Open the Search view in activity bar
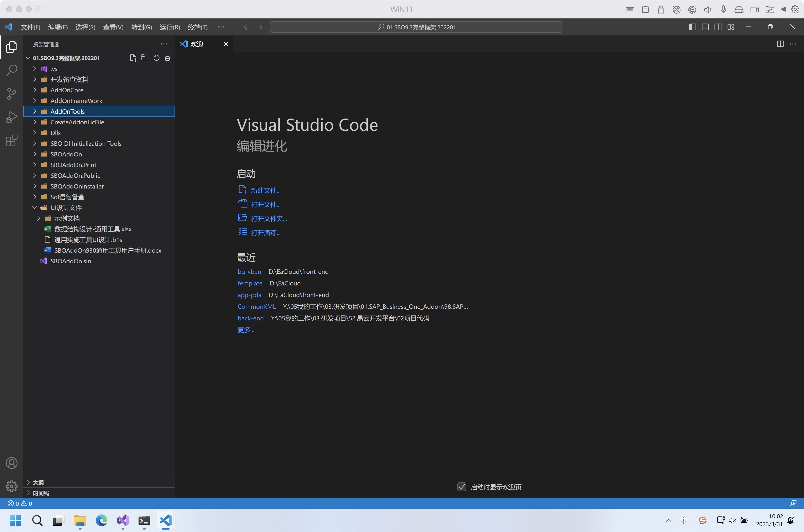This screenshot has height=532, width=804. point(11,70)
